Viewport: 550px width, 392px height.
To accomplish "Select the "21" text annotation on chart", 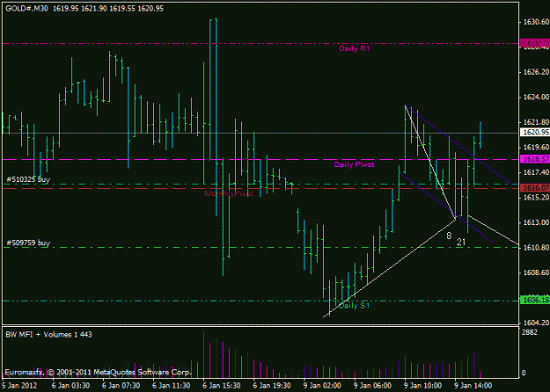I will [x=461, y=242].
